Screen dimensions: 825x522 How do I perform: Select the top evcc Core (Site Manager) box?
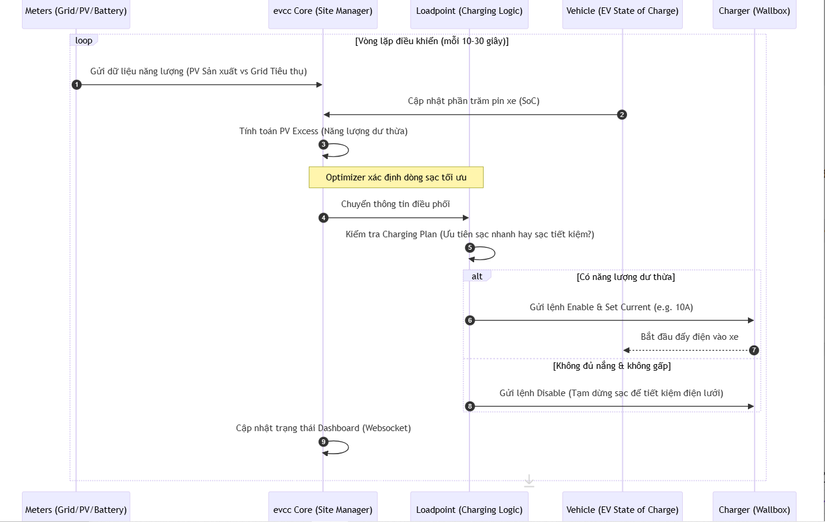tap(323, 12)
